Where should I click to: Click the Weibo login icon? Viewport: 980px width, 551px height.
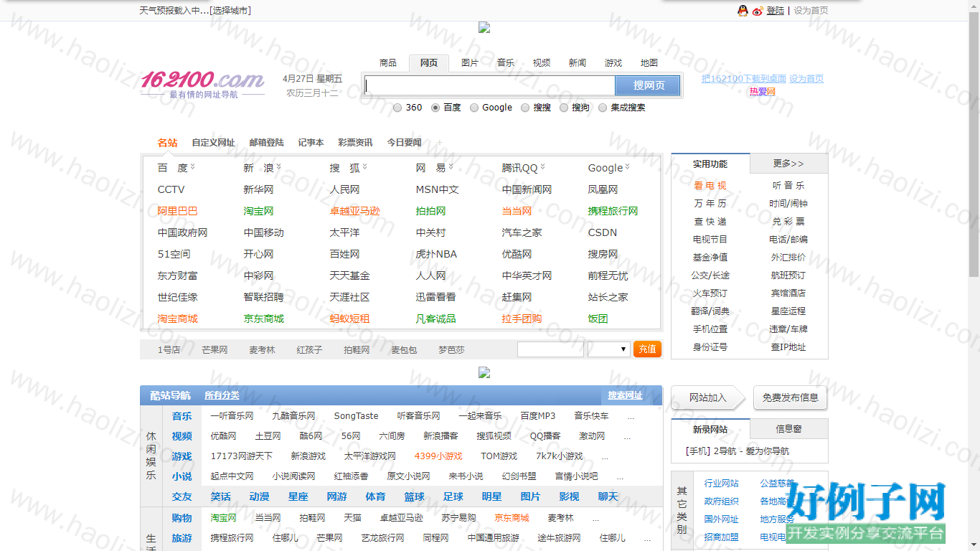(x=758, y=11)
